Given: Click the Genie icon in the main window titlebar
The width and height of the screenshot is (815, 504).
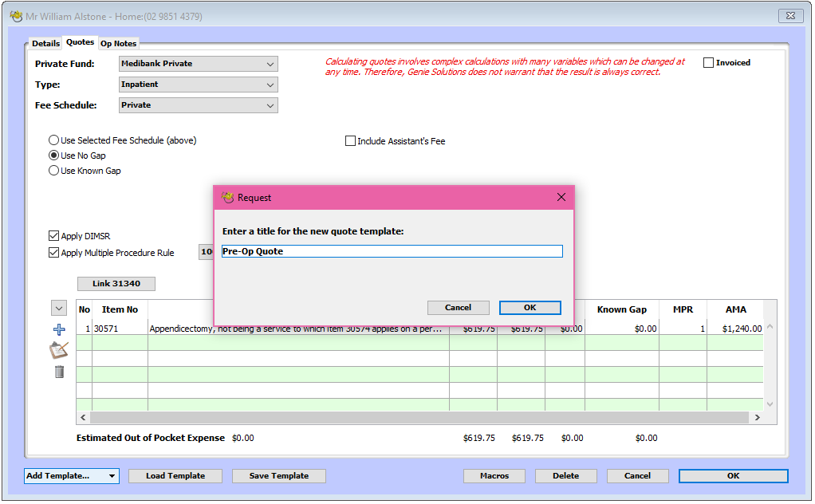Looking at the screenshot, I should point(17,15).
